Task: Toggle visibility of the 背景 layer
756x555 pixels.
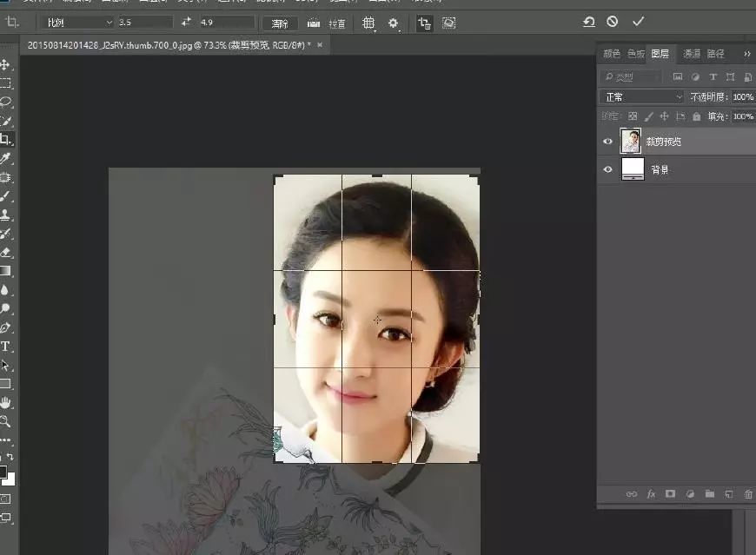Action: click(608, 168)
